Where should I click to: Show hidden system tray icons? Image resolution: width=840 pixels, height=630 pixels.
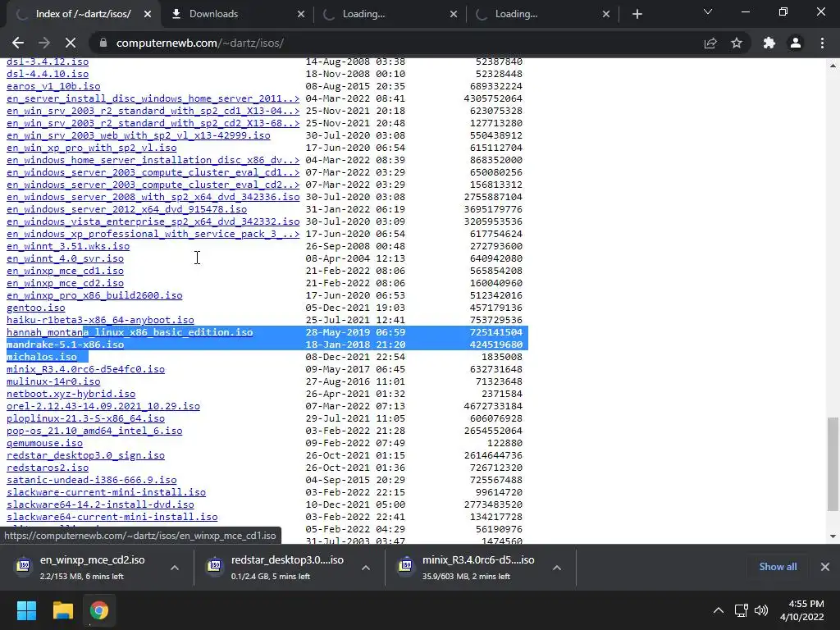click(x=719, y=610)
